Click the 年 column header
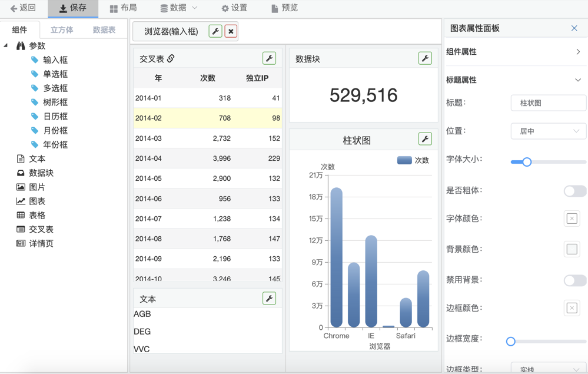The image size is (588, 374). tap(158, 78)
